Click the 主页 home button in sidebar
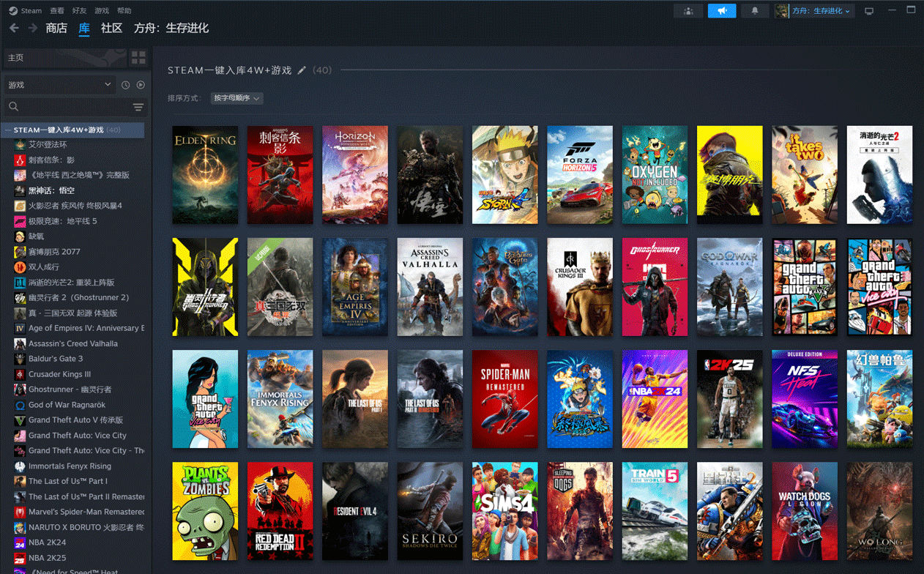The height and width of the screenshot is (574, 924). point(64,58)
